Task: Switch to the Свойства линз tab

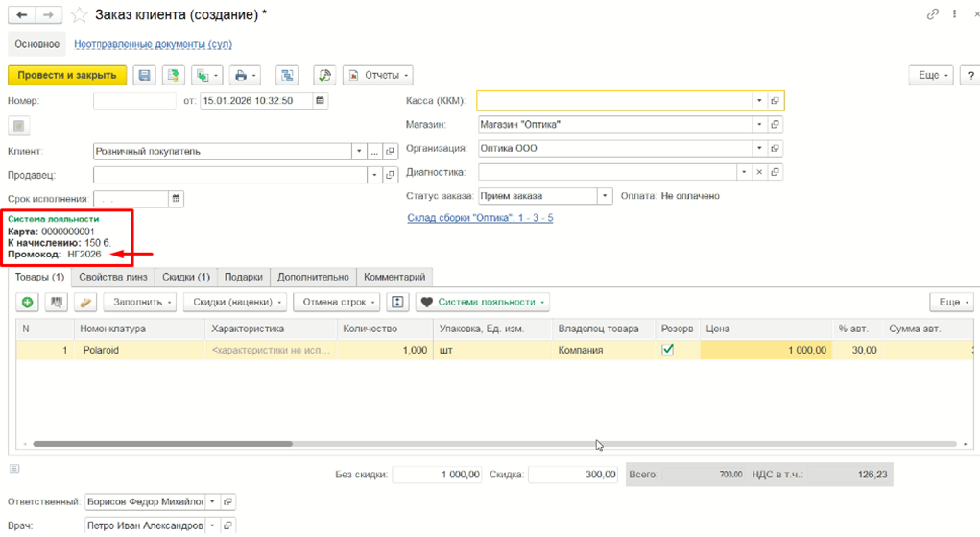Action: click(113, 277)
